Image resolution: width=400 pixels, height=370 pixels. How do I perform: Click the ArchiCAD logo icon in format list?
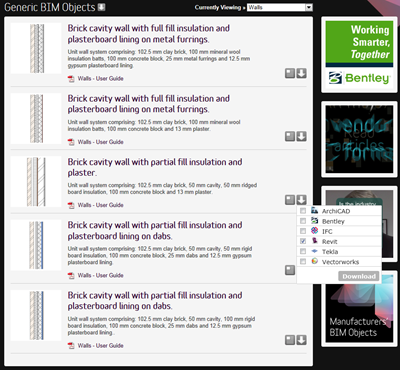coord(314,210)
